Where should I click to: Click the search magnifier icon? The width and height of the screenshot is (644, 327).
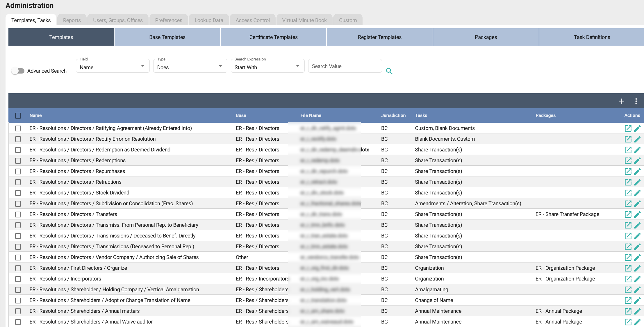tap(389, 71)
